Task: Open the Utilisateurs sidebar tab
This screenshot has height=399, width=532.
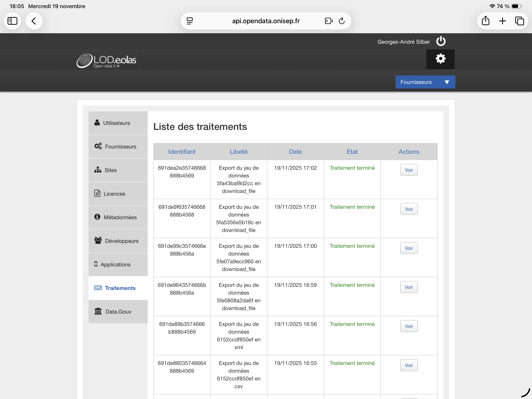Action: [x=118, y=123]
